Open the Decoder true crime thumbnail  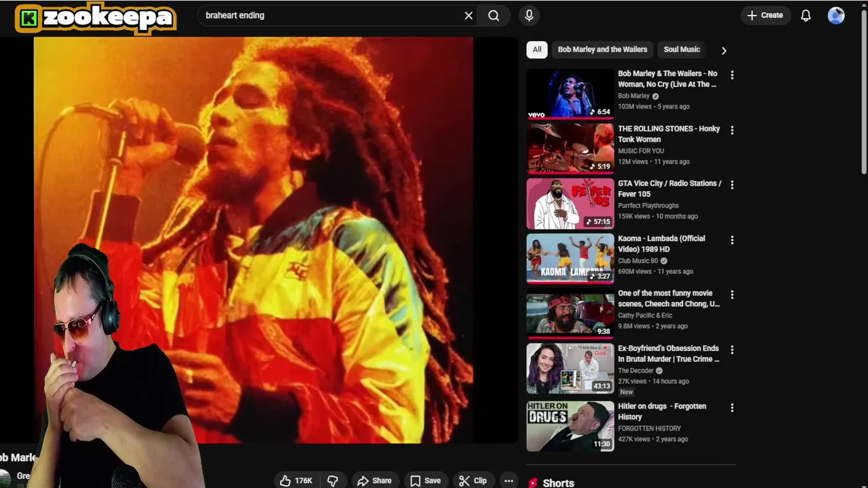point(570,368)
